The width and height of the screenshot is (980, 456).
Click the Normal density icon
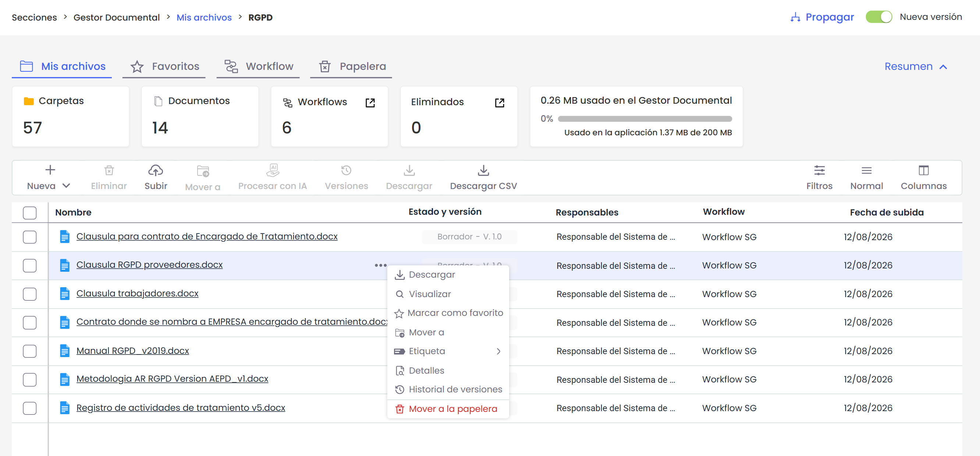tap(866, 170)
